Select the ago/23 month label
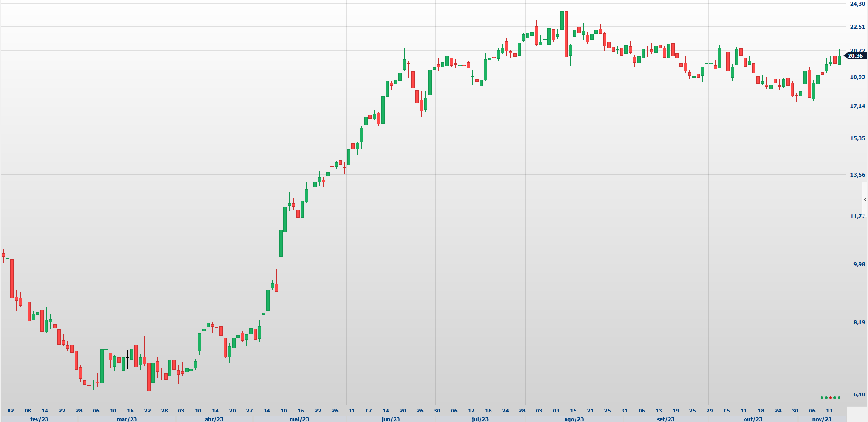Viewport: 868px width, 422px height. click(574, 419)
